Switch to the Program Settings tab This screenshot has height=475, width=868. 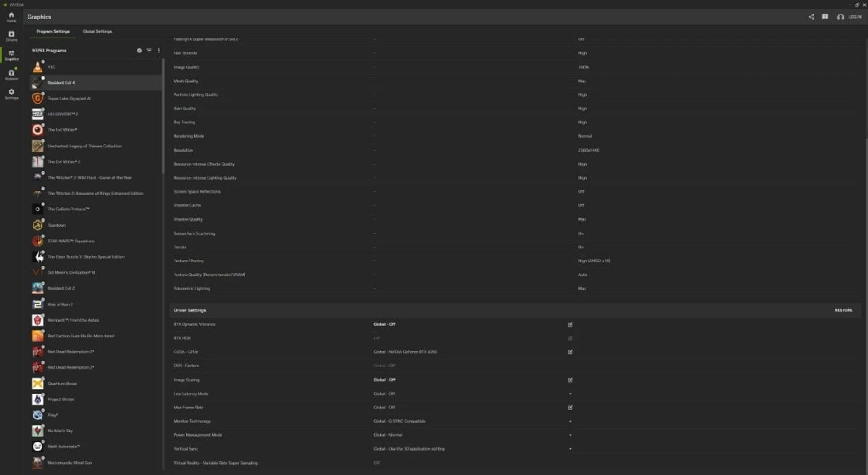pos(53,32)
